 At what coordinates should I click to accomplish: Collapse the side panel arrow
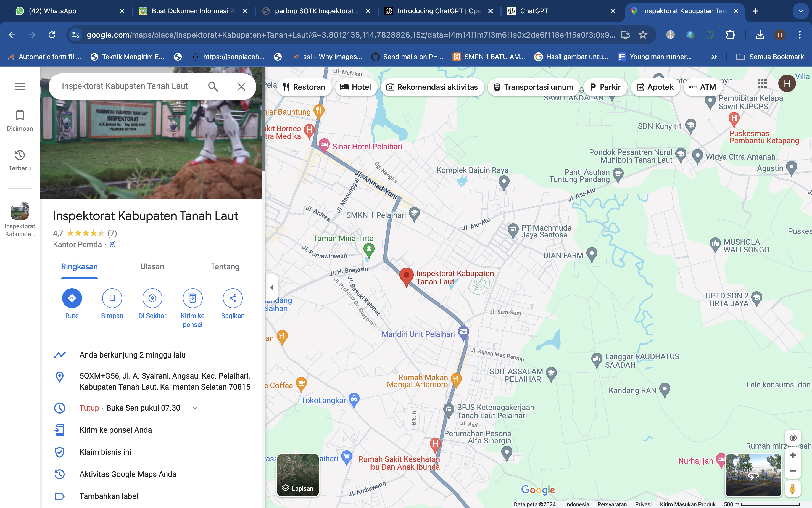point(271,287)
